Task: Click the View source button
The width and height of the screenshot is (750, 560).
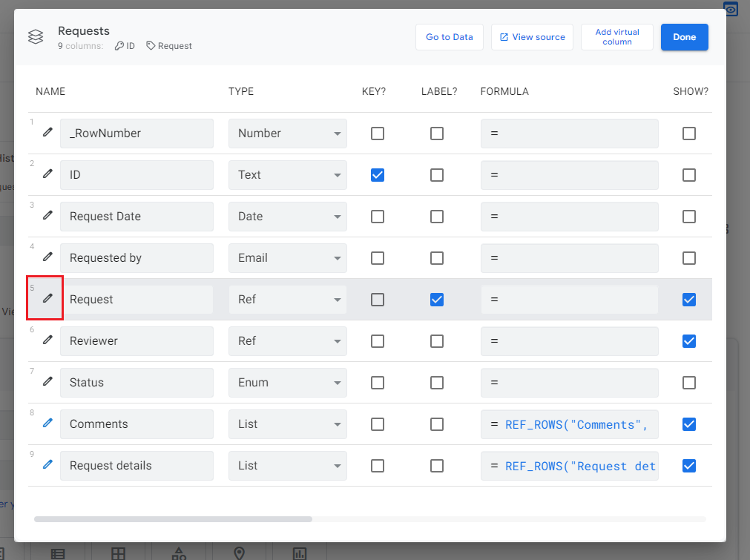Action: pyautogui.click(x=532, y=36)
